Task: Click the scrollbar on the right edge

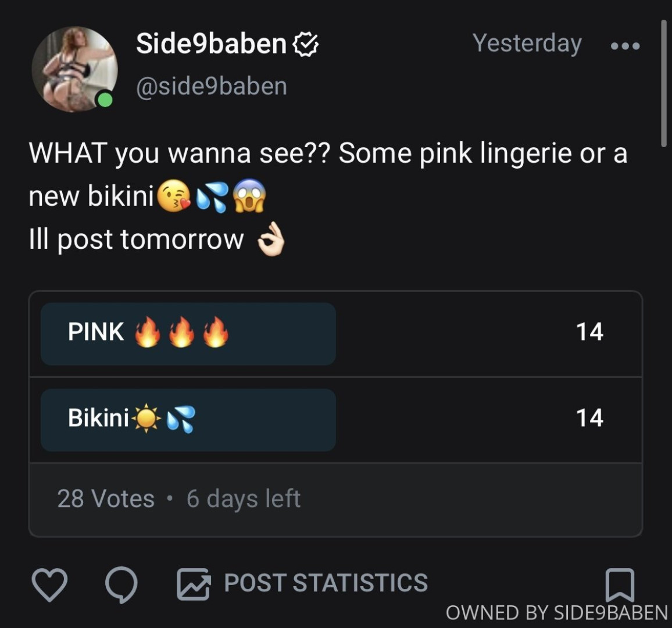Action: click(664, 83)
